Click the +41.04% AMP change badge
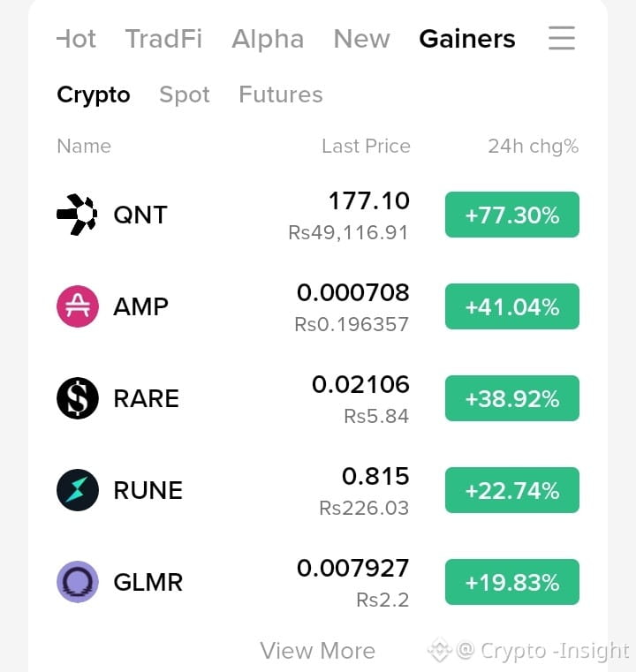636x672 pixels. coord(512,306)
